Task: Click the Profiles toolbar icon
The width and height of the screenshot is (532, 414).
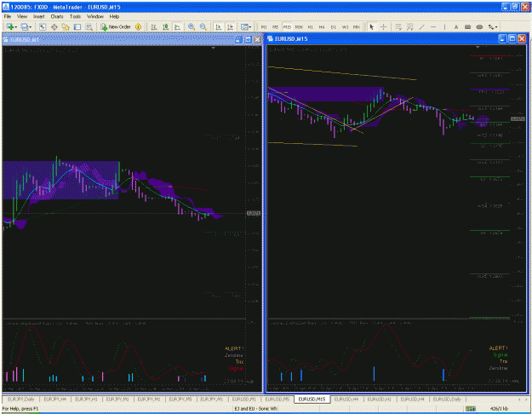Action: [24, 26]
